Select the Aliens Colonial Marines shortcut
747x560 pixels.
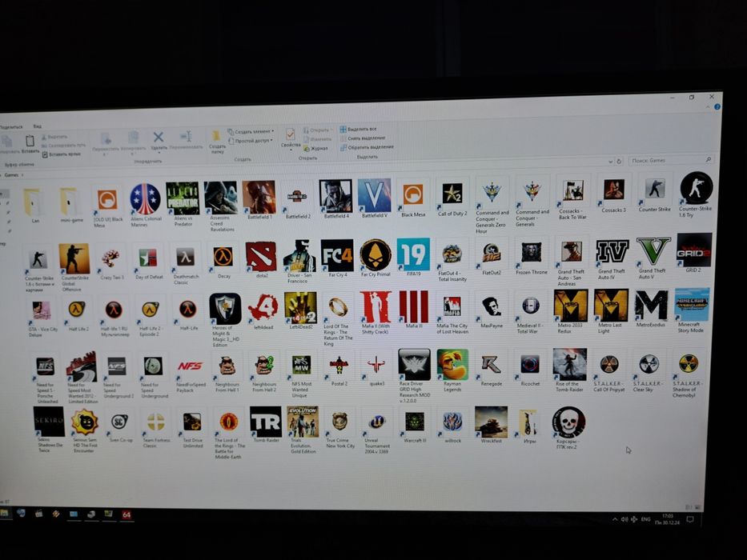pyautogui.click(x=145, y=199)
